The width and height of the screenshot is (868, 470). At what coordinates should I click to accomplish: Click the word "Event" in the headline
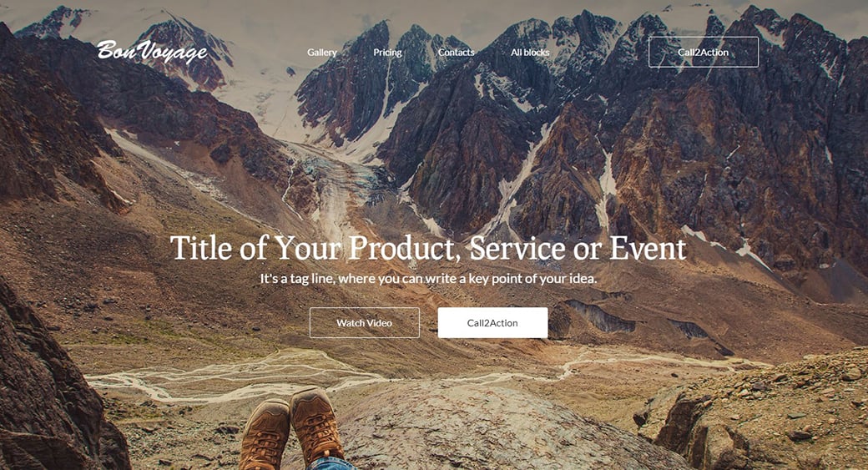648,249
